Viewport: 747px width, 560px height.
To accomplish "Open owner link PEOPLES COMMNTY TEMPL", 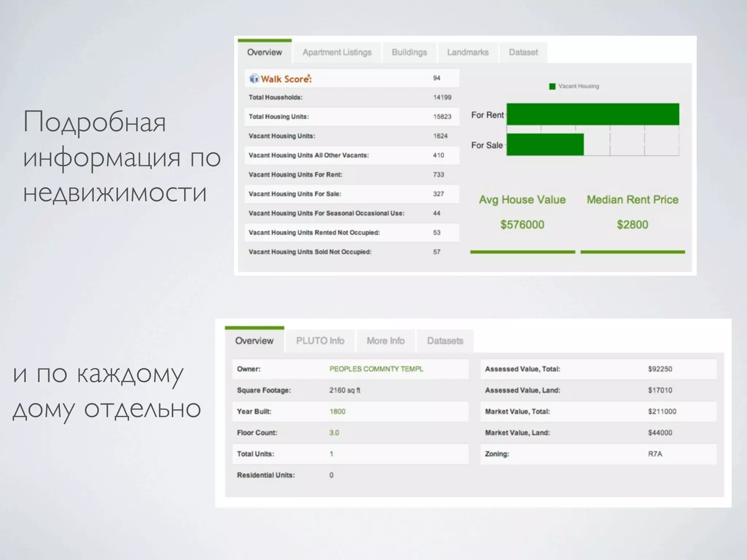I will point(376,369).
